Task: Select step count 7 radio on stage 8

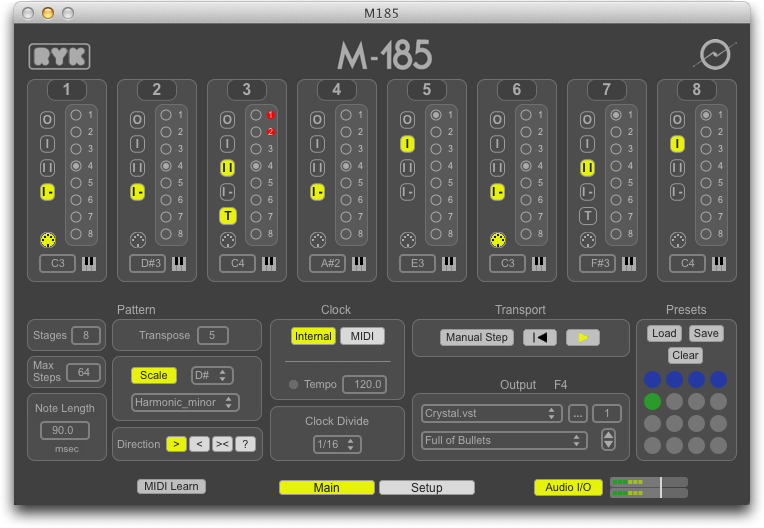Action: [x=706, y=217]
